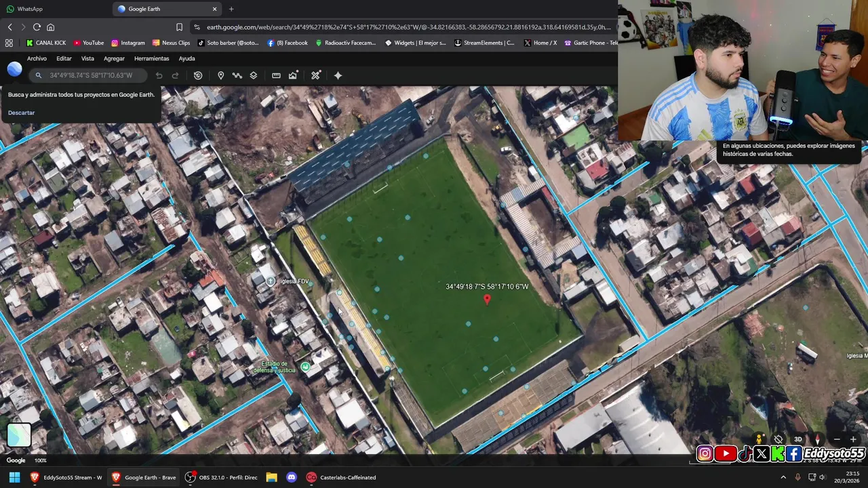Screen dimensions: 868x488
Task: Click the browser address bar URL
Action: click(x=409, y=27)
